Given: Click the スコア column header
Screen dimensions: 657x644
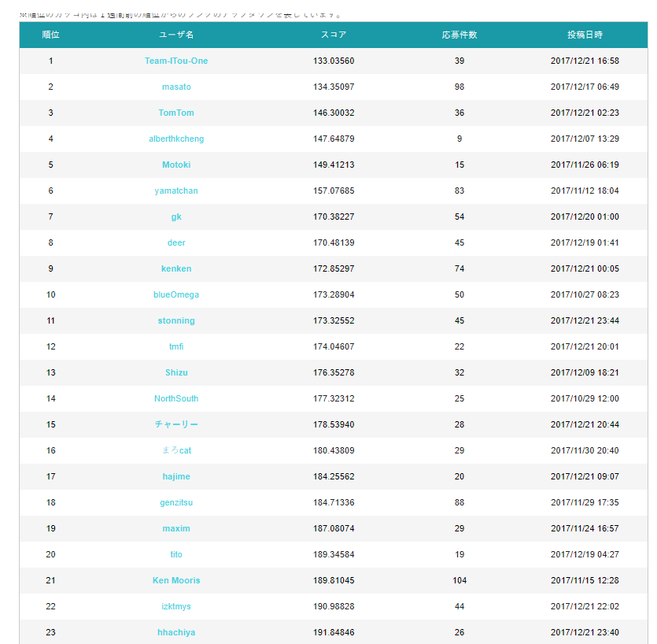Looking at the screenshot, I should click(x=334, y=35).
